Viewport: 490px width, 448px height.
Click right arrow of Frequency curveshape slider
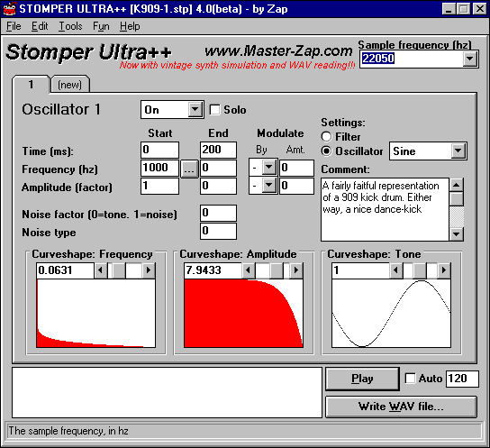point(149,270)
